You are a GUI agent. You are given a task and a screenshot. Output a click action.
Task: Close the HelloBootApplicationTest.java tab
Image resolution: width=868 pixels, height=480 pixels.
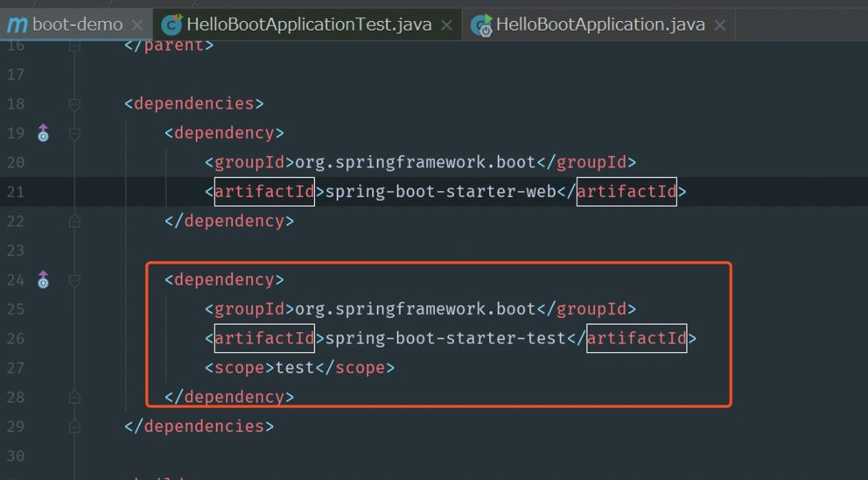point(446,25)
